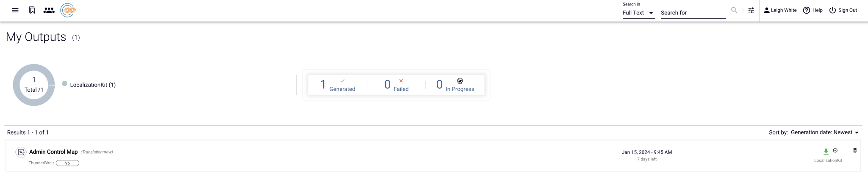Click the circled checkmark status icon
868x177 pixels.
(835, 150)
